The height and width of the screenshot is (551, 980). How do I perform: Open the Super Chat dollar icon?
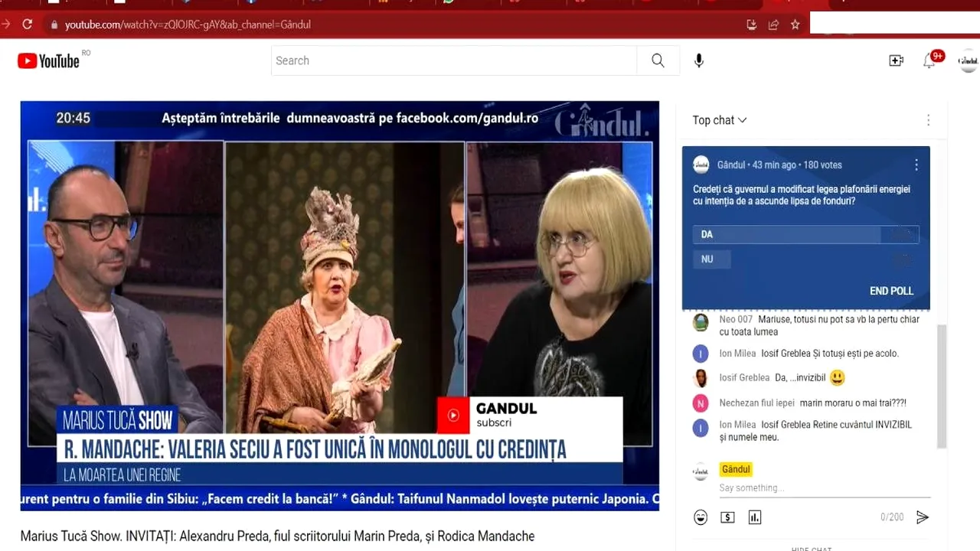pyautogui.click(x=727, y=517)
